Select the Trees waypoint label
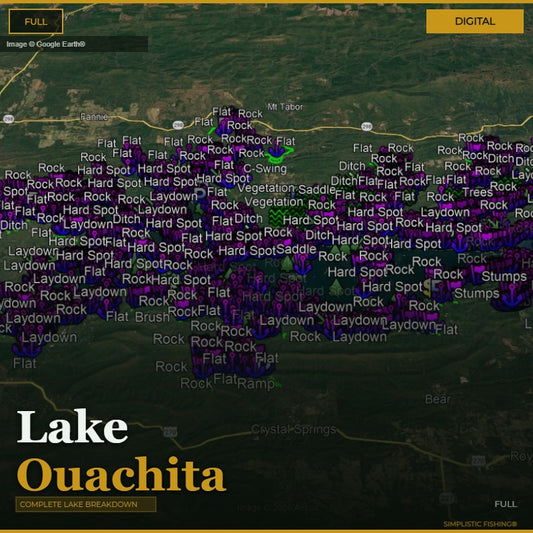This screenshot has width=533, height=533. [478, 192]
